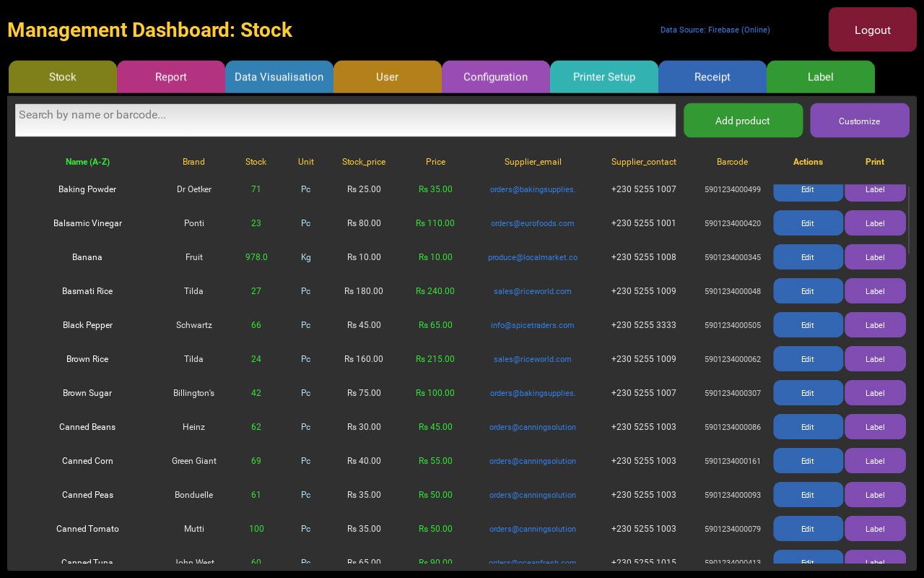Open the Configuration tab
Image resolution: width=924 pixels, height=578 pixels.
click(496, 77)
